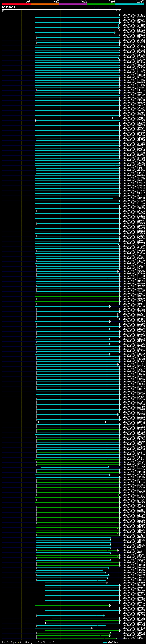
Task: Select hit UniRef100_A7YVW6
Action: [133, 344]
